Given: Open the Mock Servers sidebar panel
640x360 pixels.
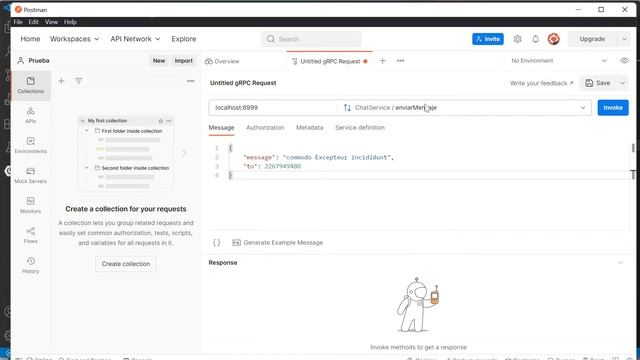Looking at the screenshot, I should click(31, 175).
